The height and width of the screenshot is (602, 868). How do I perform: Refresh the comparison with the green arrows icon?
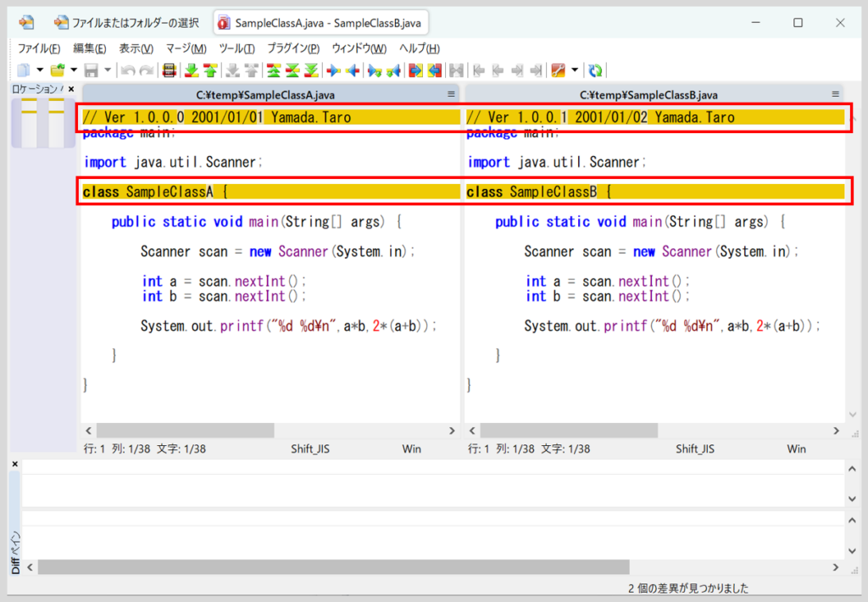595,70
